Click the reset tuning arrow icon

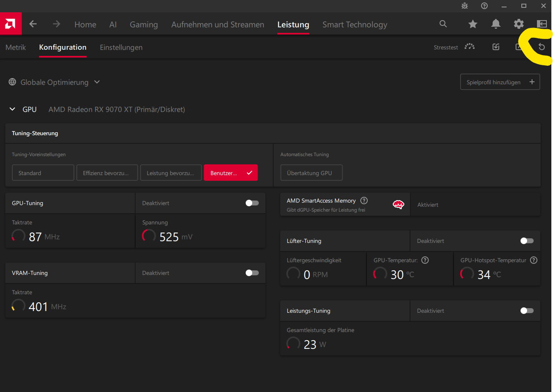click(x=541, y=47)
